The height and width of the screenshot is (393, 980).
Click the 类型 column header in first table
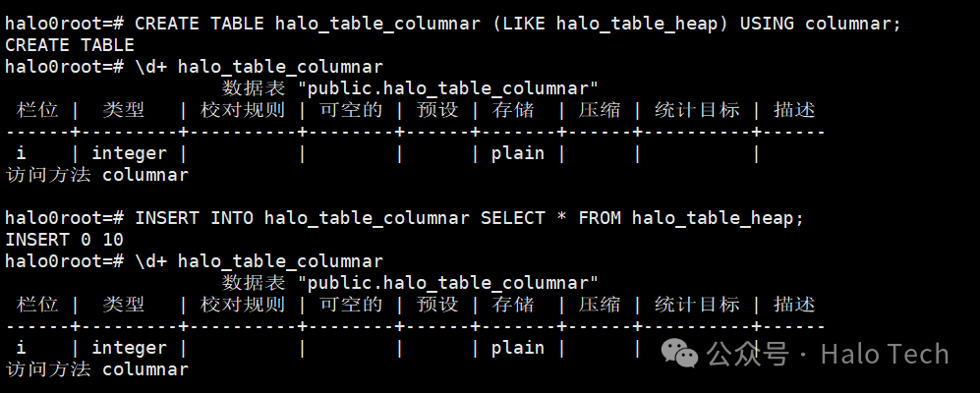124,110
